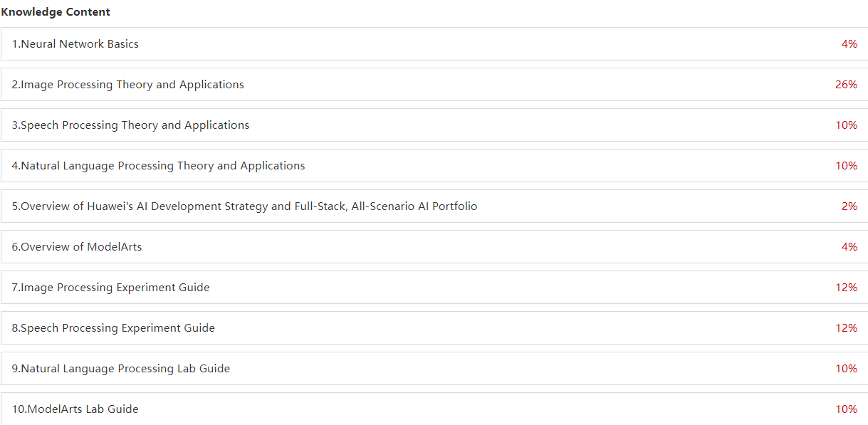Open Natural Language Processing Lab Guide

tap(434, 369)
